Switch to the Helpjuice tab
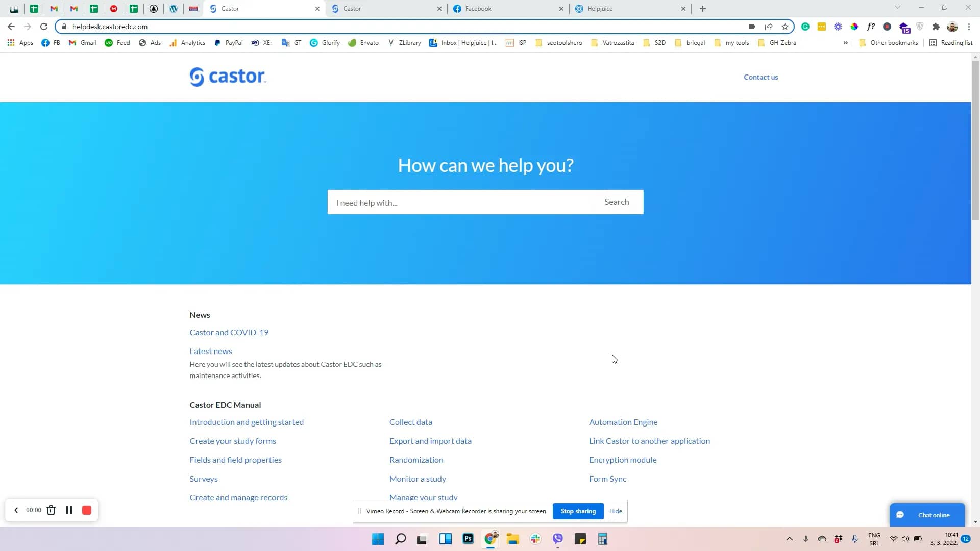The image size is (980, 551). coord(601,9)
